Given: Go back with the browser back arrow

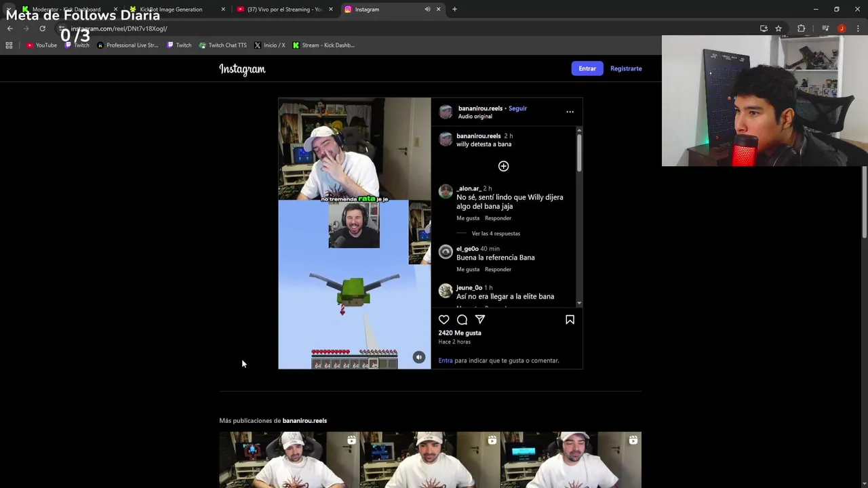Looking at the screenshot, I should pos(10,28).
